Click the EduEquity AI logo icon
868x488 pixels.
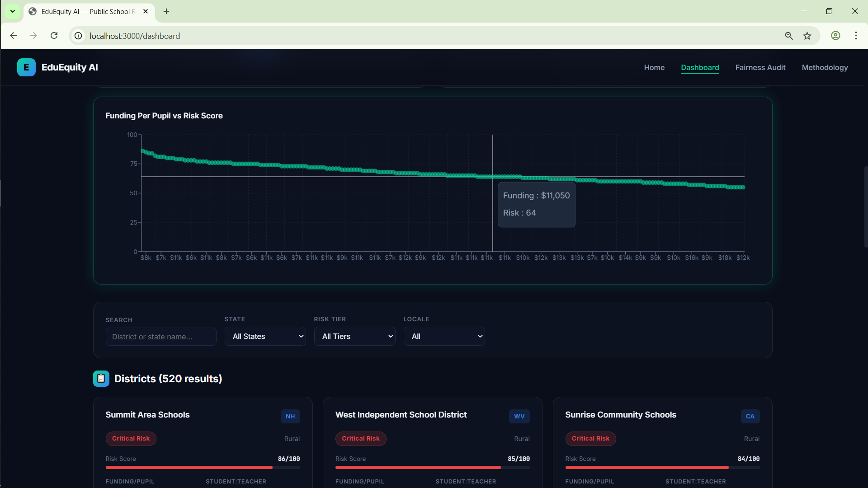click(x=26, y=67)
